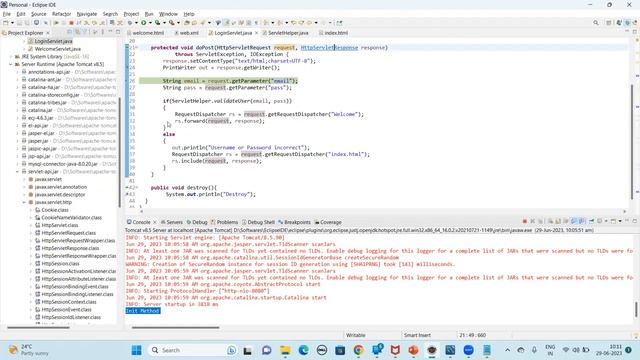Switch to web.xml editor tab
The width and height of the screenshot is (640, 360).
coord(186,33)
